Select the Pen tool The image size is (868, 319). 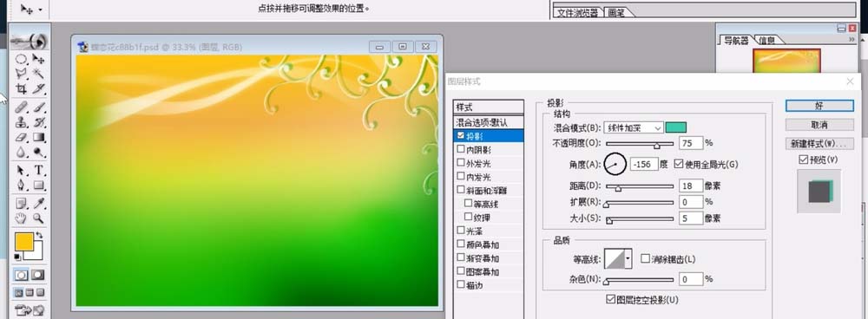pos(21,185)
